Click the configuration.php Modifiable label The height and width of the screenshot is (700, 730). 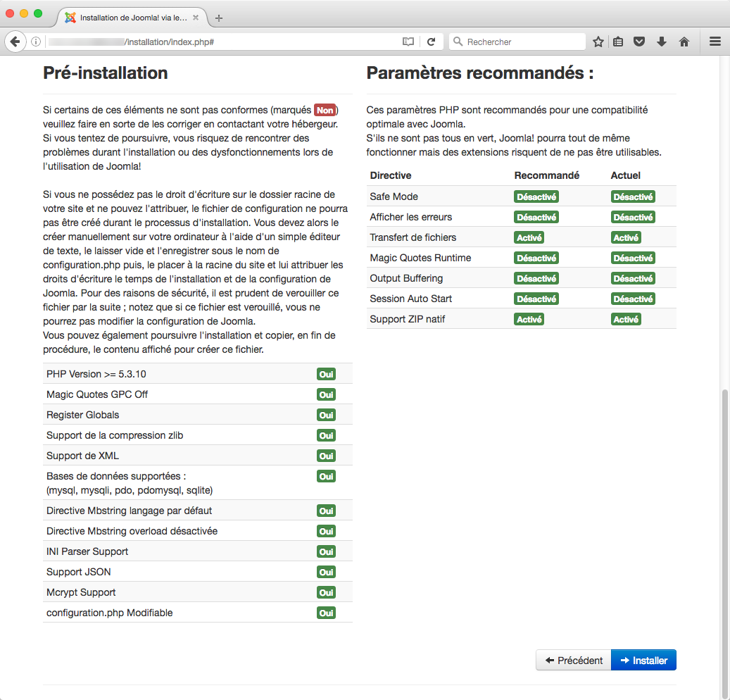pyautogui.click(x=109, y=613)
